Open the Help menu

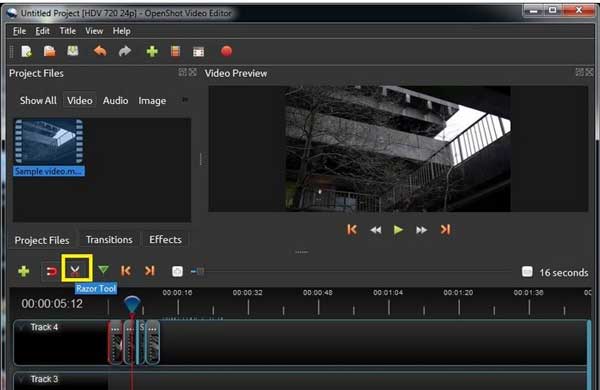click(x=122, y=31)
